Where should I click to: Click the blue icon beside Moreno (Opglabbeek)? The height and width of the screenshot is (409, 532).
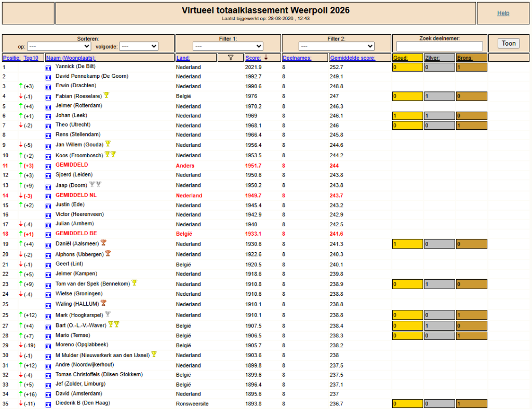click(48, 346)
